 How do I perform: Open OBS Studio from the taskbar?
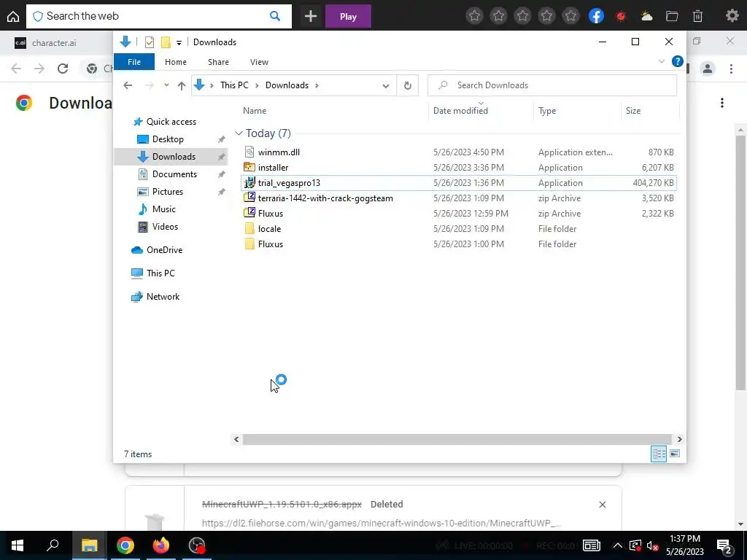click(x=197, y=545)
